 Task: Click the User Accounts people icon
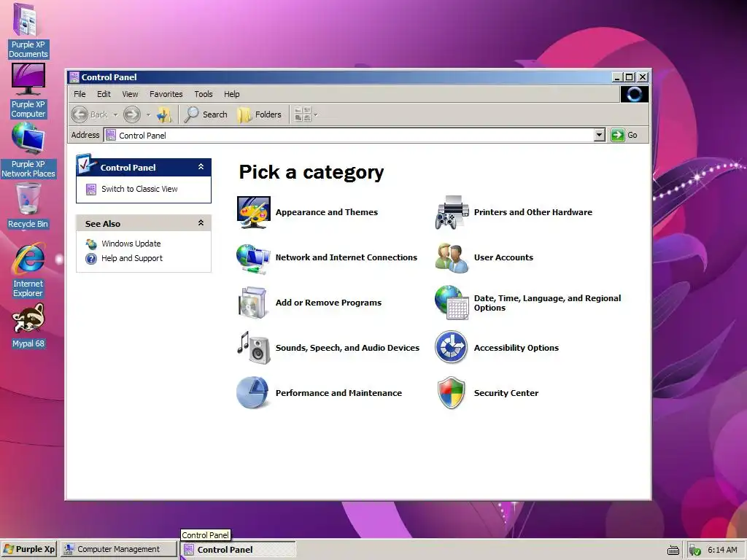point(452,257)
